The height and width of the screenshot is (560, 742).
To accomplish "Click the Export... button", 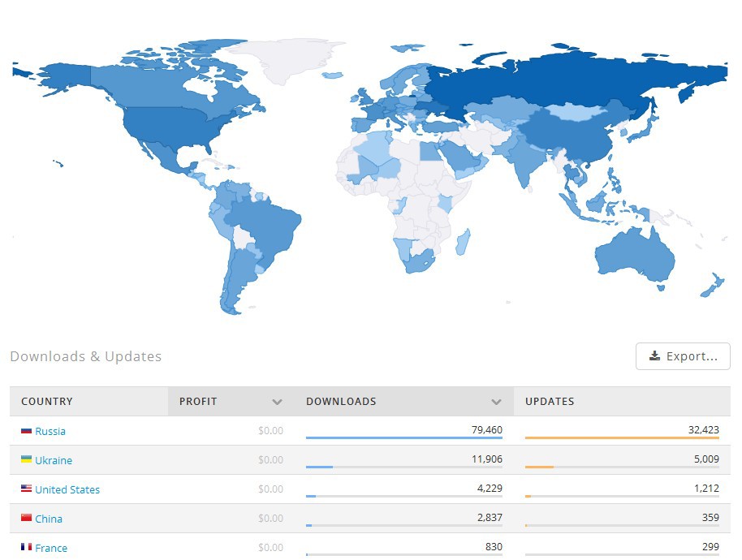I will coord(683,356).
